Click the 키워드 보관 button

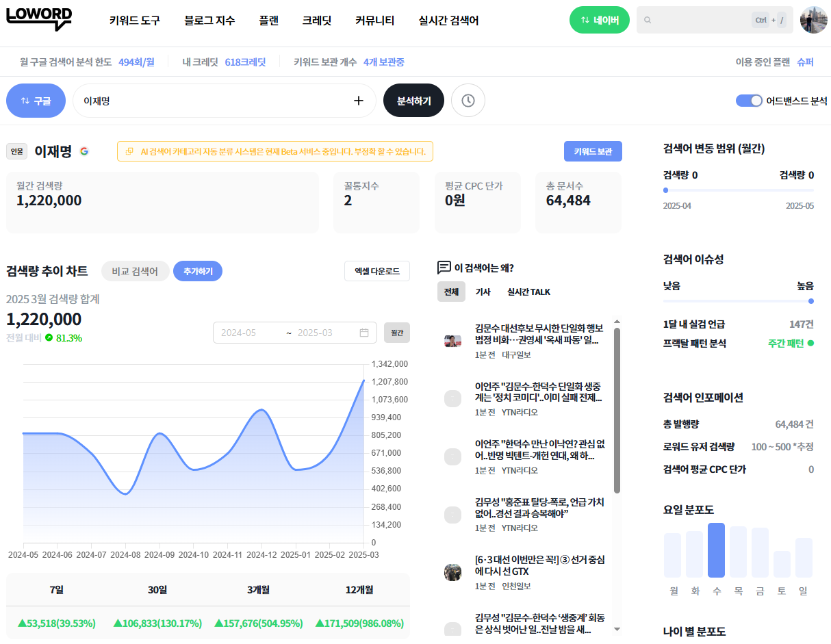click(x=593, y=151)
